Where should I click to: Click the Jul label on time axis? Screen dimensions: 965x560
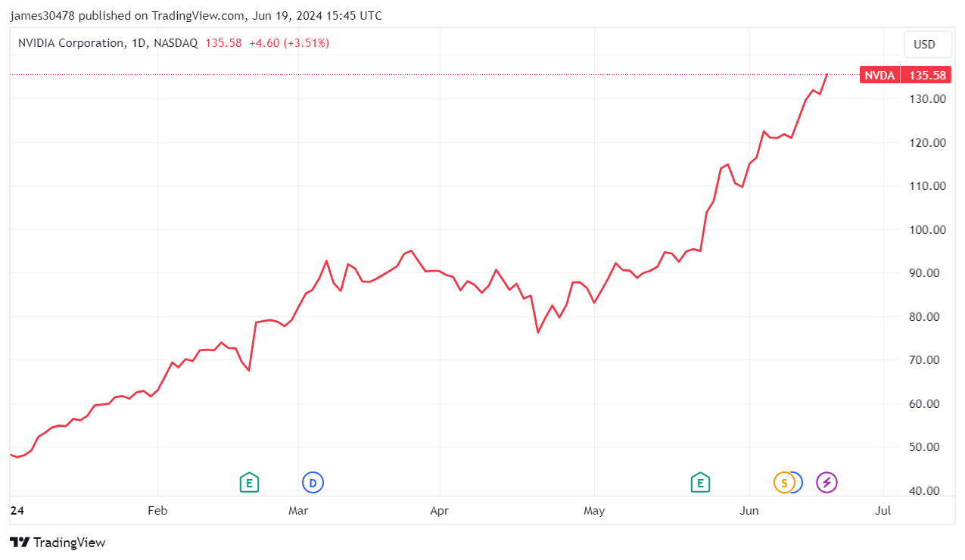(883, 511)
